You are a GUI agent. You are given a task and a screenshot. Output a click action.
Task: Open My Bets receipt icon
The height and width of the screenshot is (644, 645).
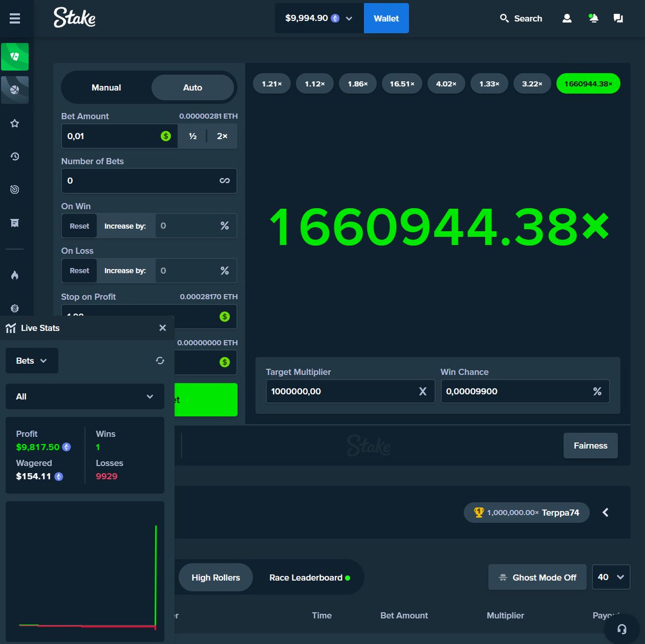click(15, 223)
